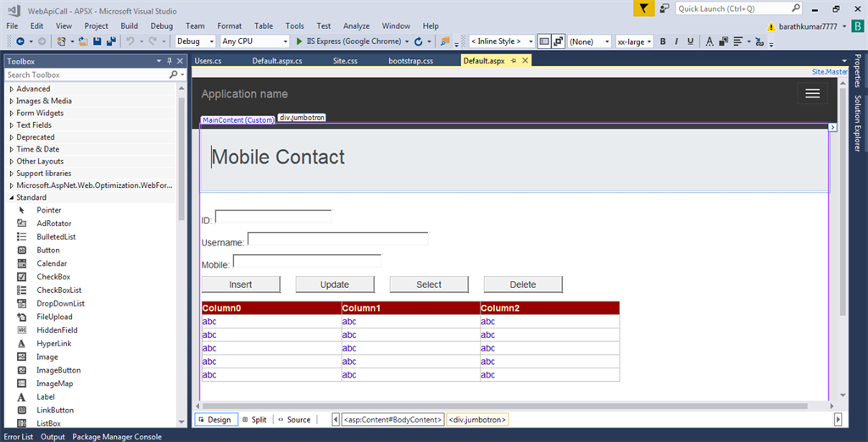
Task: Toggle Italic formatting
Action: 676,41
